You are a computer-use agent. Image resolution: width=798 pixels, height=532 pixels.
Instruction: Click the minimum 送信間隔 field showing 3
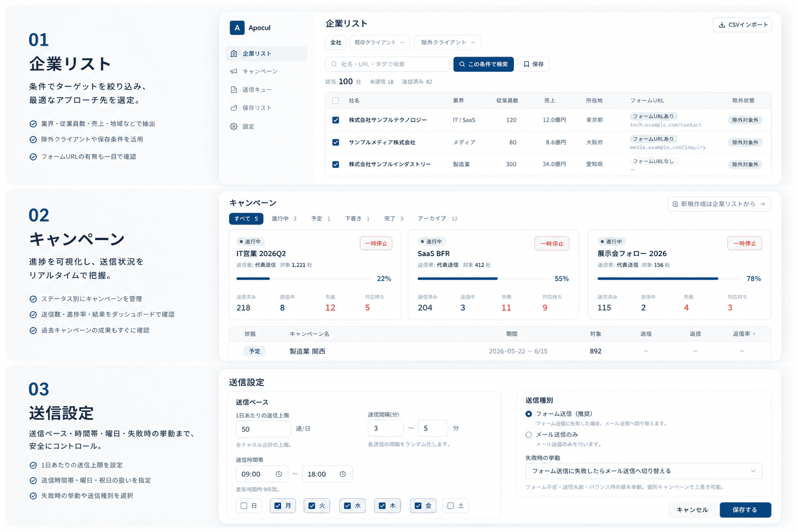[385, 429]
